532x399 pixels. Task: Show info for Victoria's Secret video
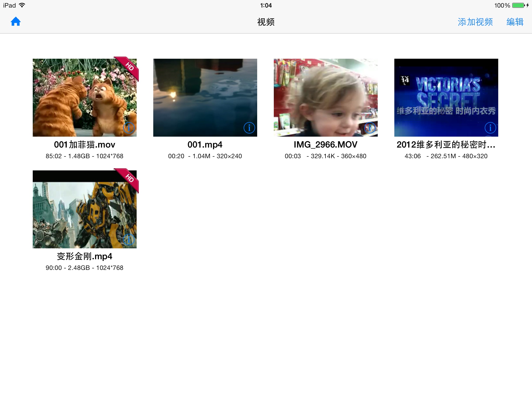[490, 128]
